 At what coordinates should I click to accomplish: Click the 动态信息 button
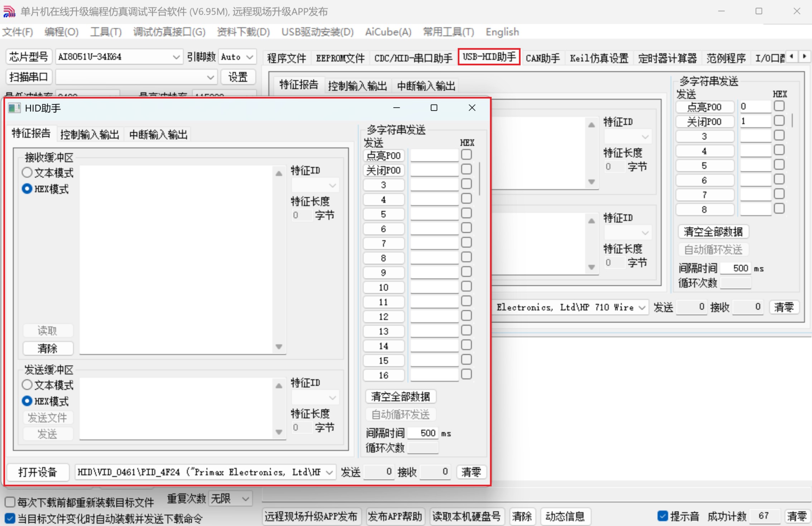tap(565, 516)
